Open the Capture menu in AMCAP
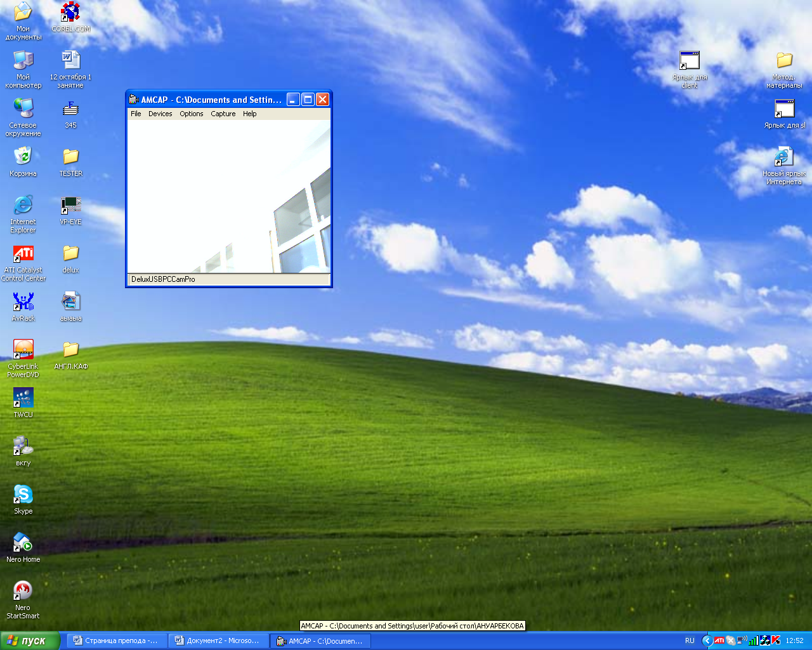Screen dimensions: 812x650 [x=223, y=114]
